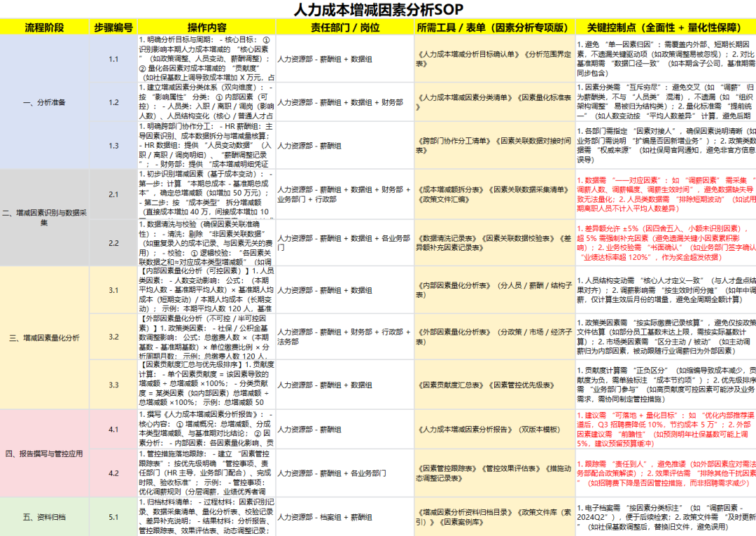
Task: Click the title 人力成本增减因素分析SOP
Action: [x=379, y=10]
